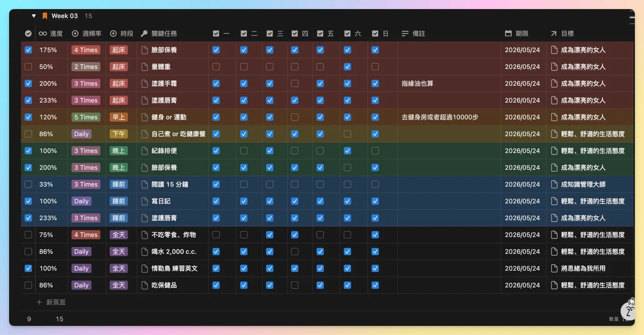Click the 一 (Monday) checkbox column header
The width and height of the screenshot is (644, 335).
[x=221, y=34]
